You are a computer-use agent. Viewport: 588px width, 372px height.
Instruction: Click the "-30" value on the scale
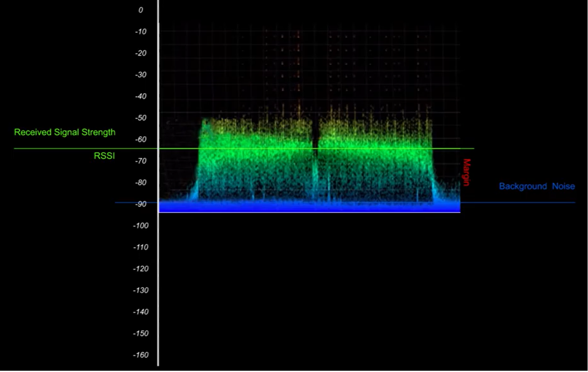pos(141,74)
